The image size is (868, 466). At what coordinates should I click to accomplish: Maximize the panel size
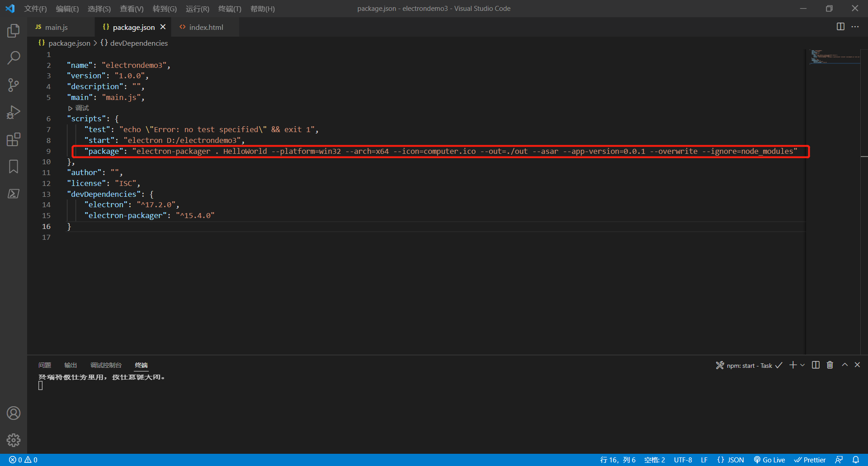844,365
